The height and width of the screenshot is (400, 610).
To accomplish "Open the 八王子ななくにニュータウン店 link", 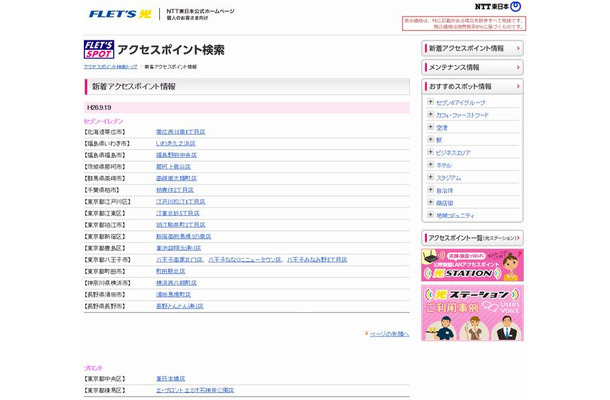I will pyautogui.click(x=245, y=260).
